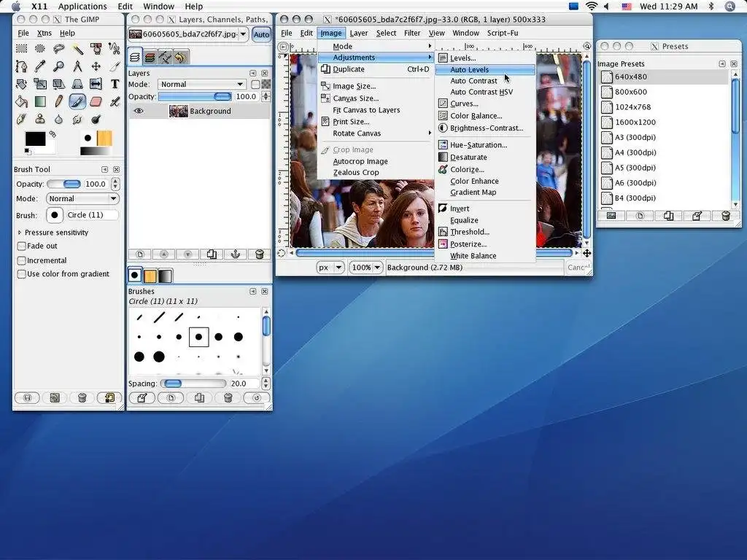
Task: Pick the Zoom magnifier tool
Action: (x=58, y=66)
